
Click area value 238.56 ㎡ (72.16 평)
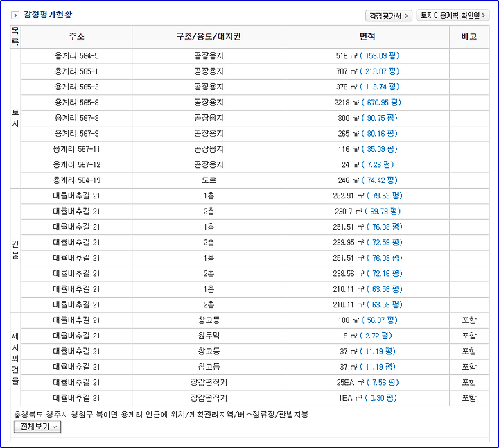pos(367,274)
